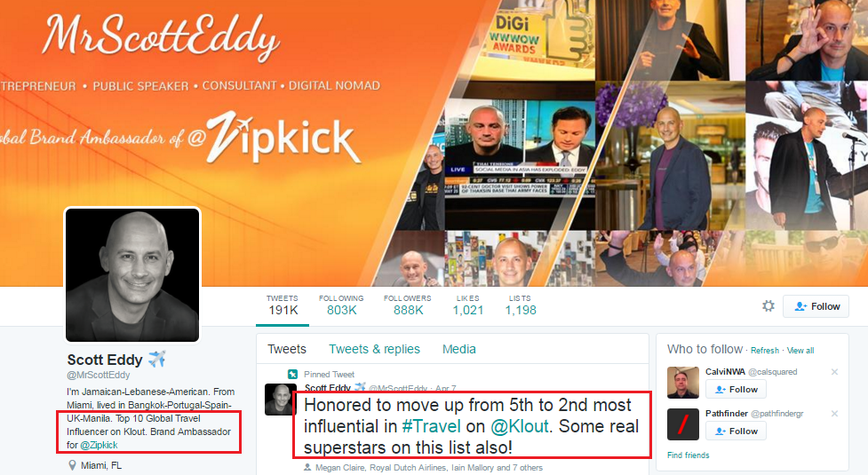Open the Followers 888K count
868x475 pixels.
point(408,305)
